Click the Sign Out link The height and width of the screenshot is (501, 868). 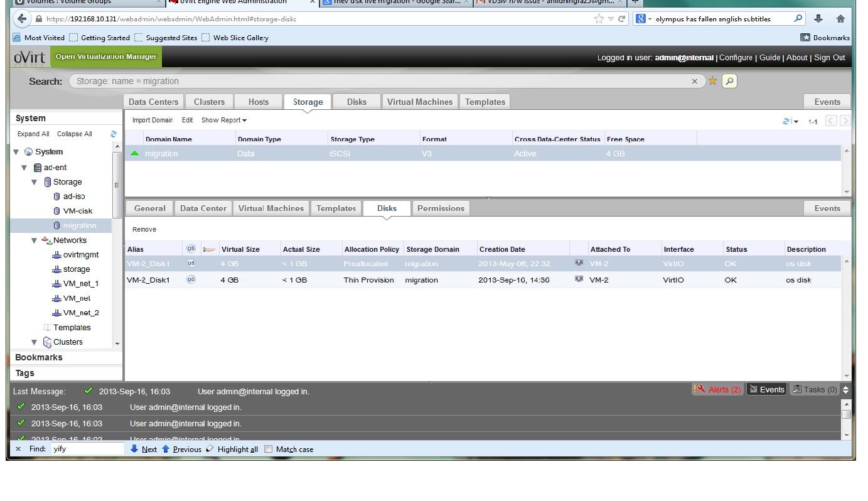(x=829, y=58)
